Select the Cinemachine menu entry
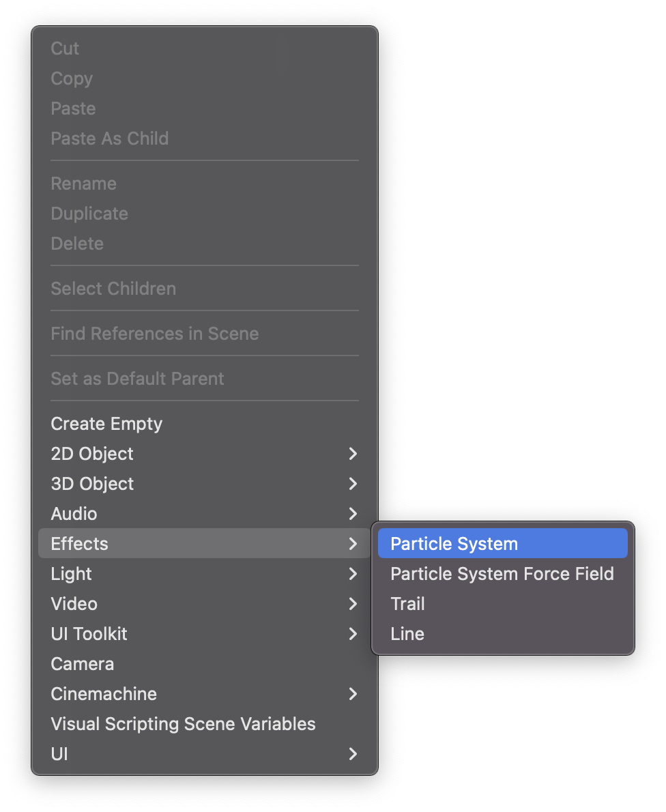The height and width of the screenshot is (812, 666). 104,694
